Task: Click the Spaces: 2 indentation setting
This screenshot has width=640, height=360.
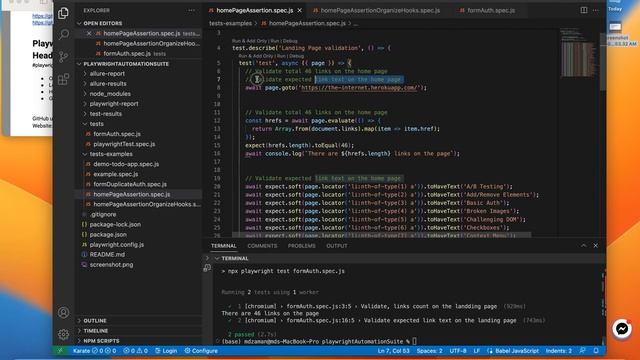Action: [429, 351]
